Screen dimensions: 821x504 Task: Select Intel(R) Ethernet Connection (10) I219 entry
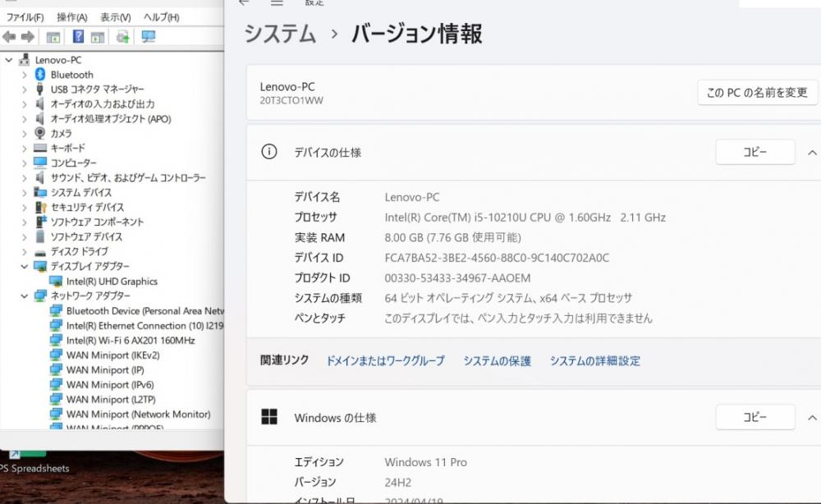click(144, 326)
